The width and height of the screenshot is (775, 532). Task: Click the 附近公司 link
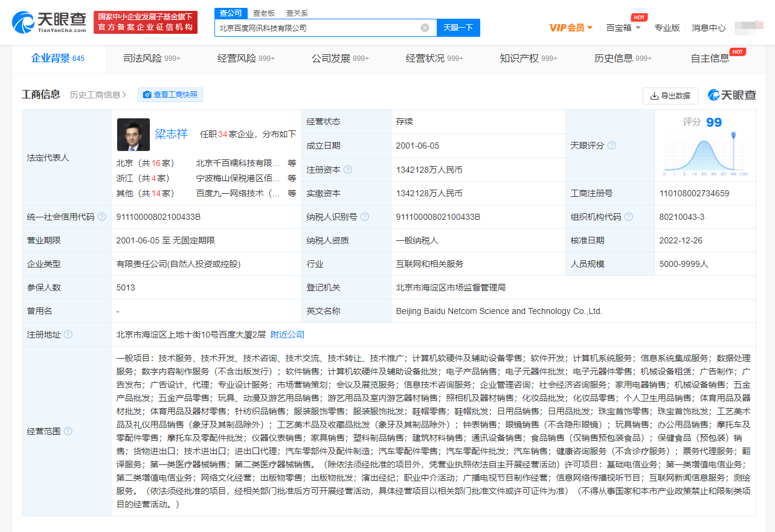coord(288,335)
